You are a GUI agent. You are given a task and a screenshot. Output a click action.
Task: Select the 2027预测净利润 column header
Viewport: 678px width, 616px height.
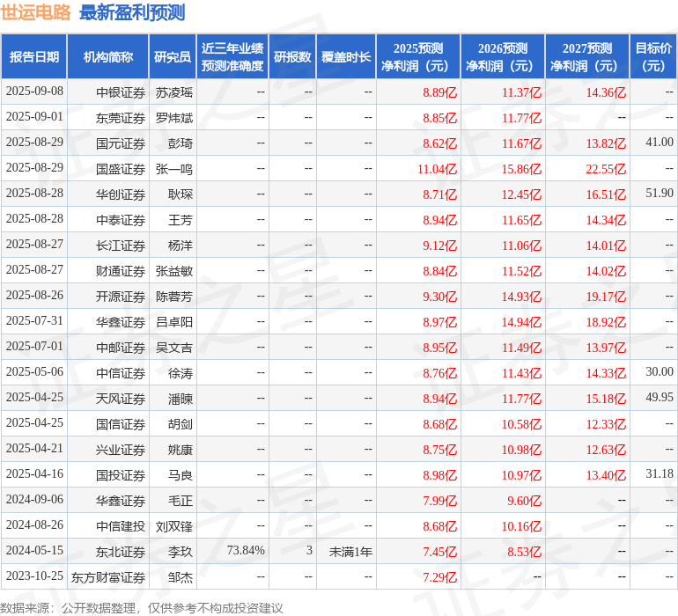[587, 56]
